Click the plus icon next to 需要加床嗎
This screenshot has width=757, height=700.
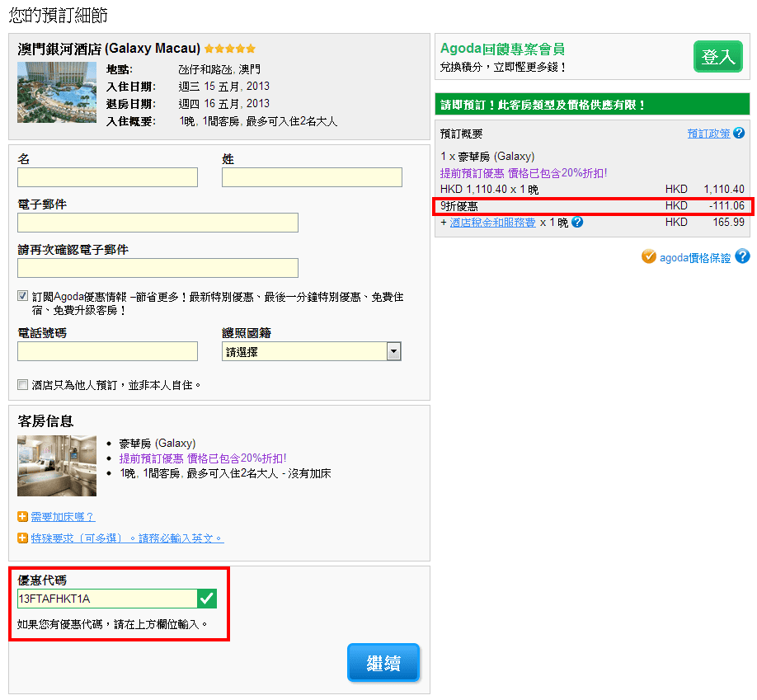point(23,517)
